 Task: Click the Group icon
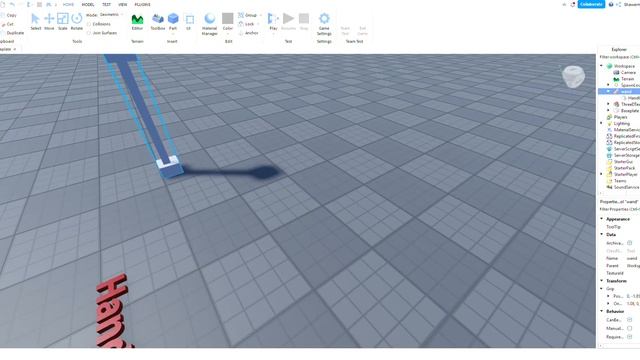241,15
